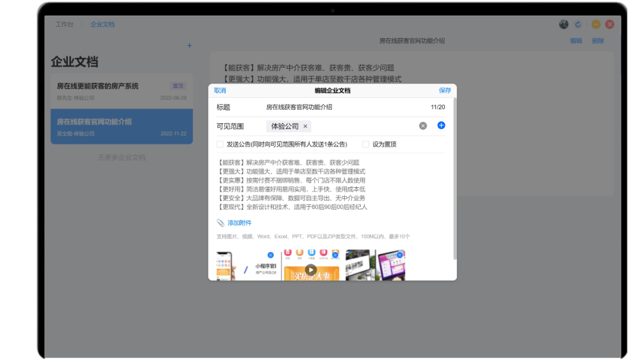Edit the 标题 title input field
644x362 pixels.
[x=345, y=107]
